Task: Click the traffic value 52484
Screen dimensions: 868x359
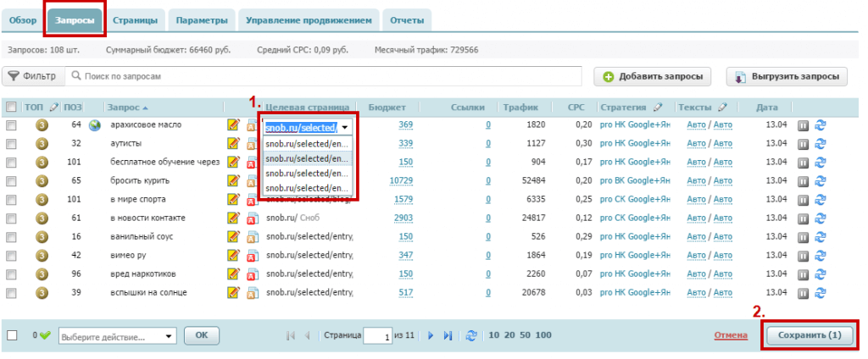Action: 534,181
